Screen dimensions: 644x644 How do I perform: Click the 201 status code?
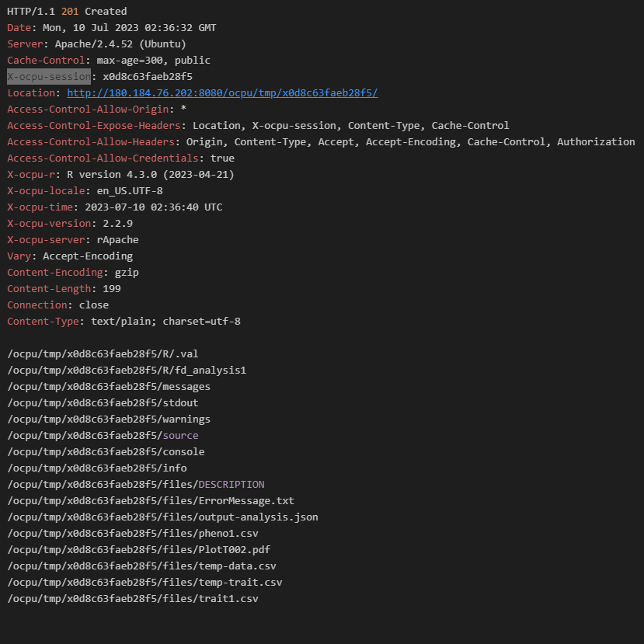pos(70,12)
